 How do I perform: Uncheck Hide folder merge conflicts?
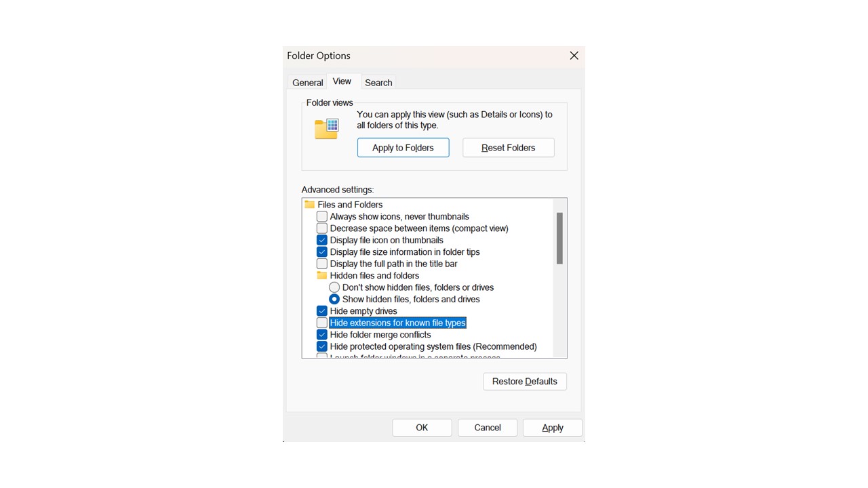[x=322, y=335]
